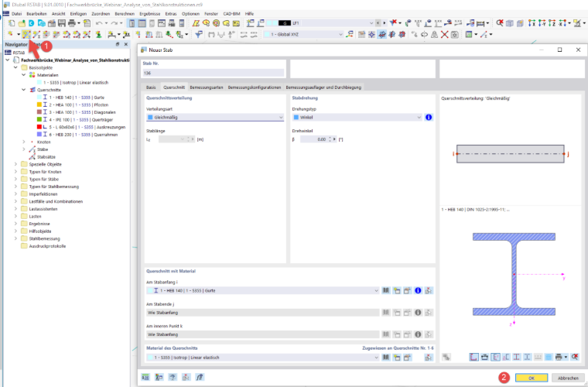Toggle the table view button in the main toolbar
Viewport: 588px width, 387px height.
point(142,23)
